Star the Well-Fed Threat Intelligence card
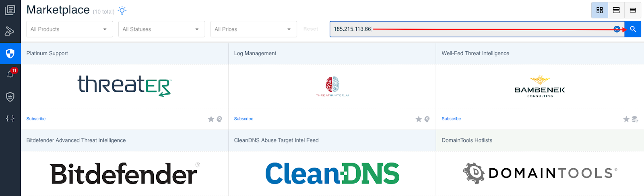The image size is (644, 196). [626, 119]
